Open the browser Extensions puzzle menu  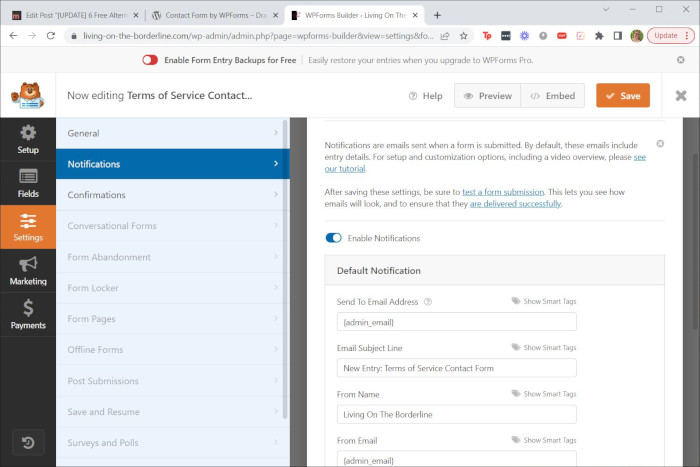[599, 36]
